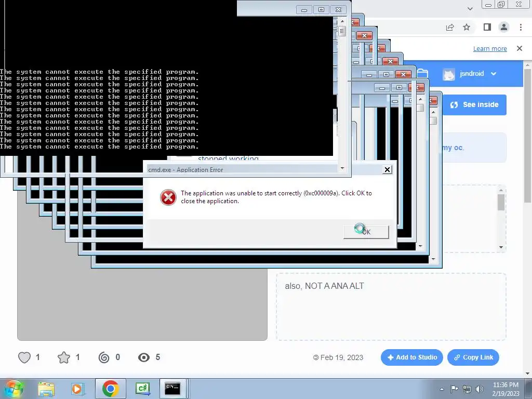Expand the jsndroid account dropdown

494,74
